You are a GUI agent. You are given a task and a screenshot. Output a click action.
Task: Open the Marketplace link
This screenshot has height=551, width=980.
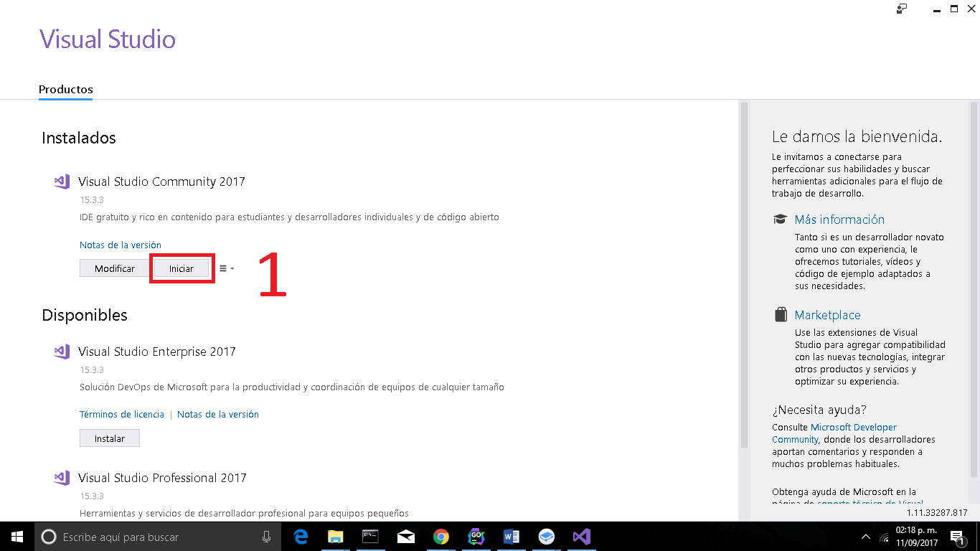pyautogui.click(x=827, y=315)
